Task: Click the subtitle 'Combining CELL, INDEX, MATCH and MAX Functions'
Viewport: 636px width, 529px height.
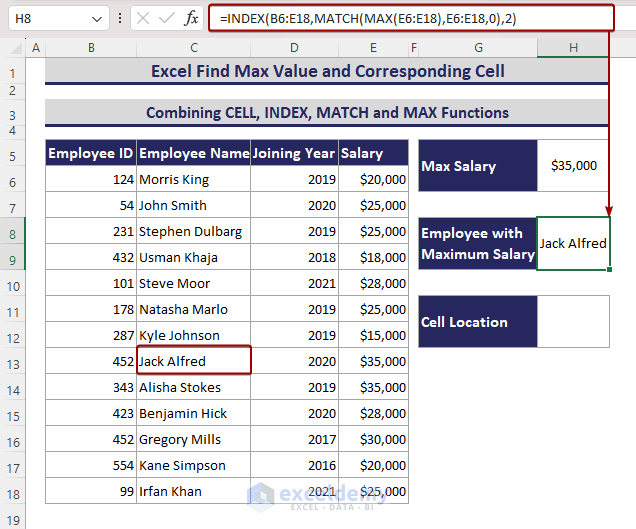Action: [327, 113]
